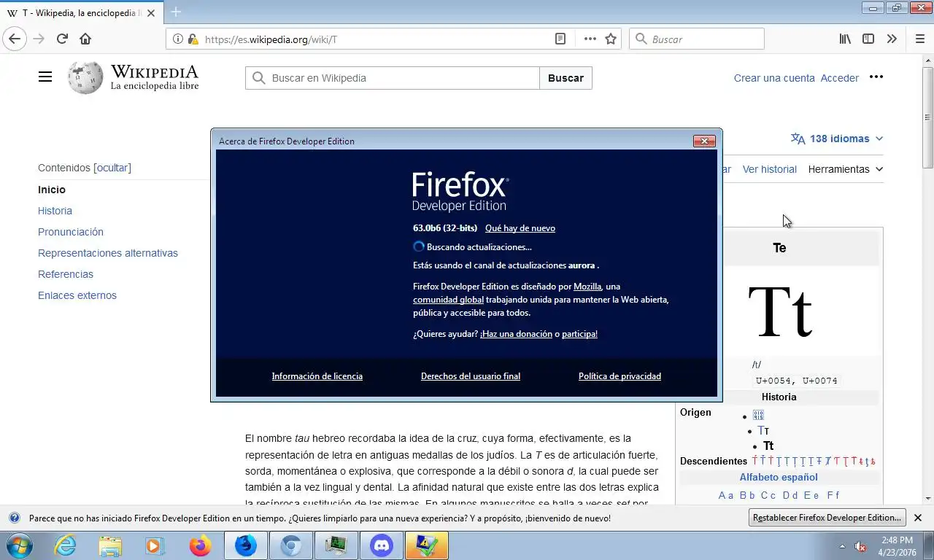Screen dimensions: 934x560
Task: Open Windows Start button
Action: pos(18,545)
